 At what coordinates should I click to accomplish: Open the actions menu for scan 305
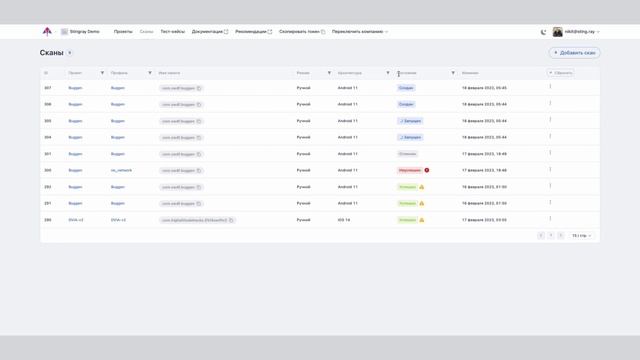click(x=550, y=120)
